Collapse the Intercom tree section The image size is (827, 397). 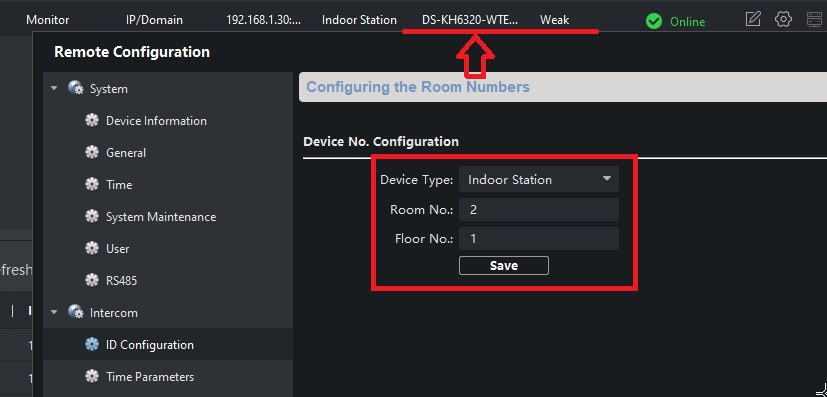54,312
